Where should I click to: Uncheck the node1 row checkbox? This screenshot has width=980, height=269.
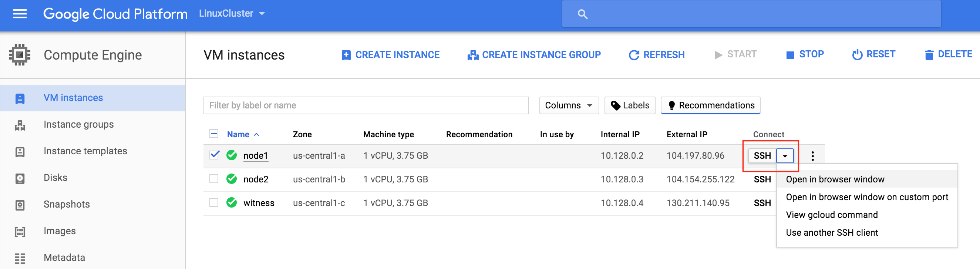coord(214,155)
